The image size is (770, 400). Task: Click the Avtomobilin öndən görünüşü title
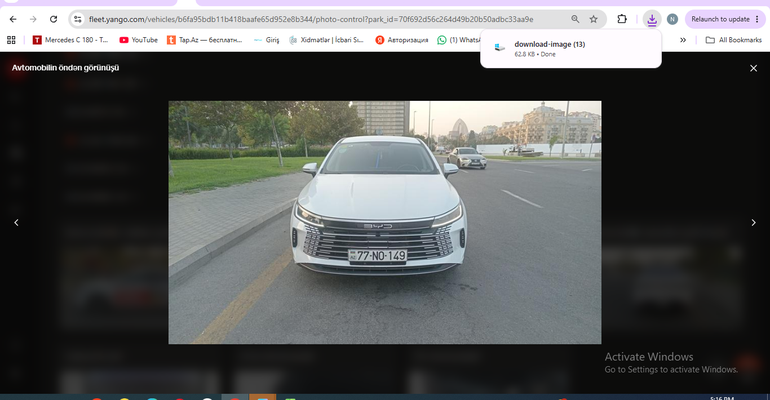pyautogui.click(x=65, y=68)
